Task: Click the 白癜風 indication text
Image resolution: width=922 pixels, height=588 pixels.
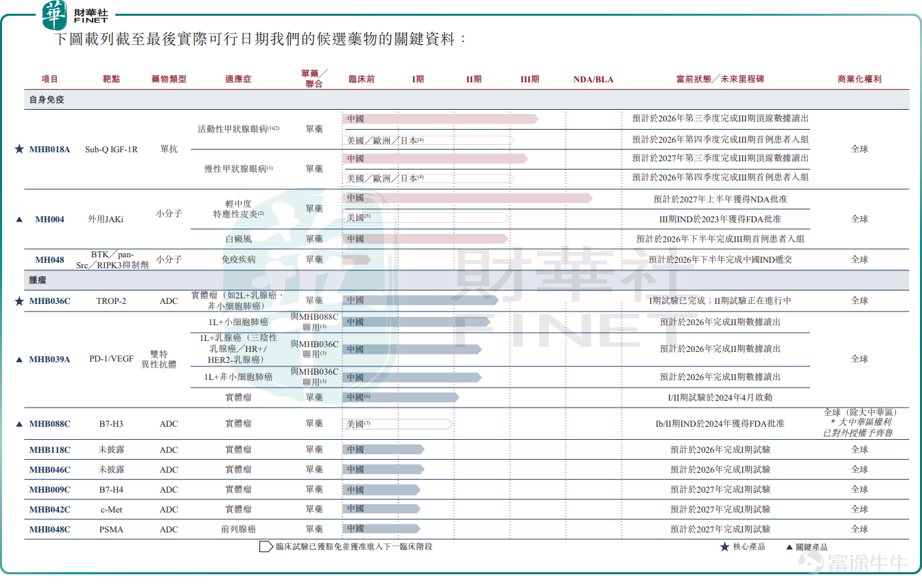Action: point(239,239)
